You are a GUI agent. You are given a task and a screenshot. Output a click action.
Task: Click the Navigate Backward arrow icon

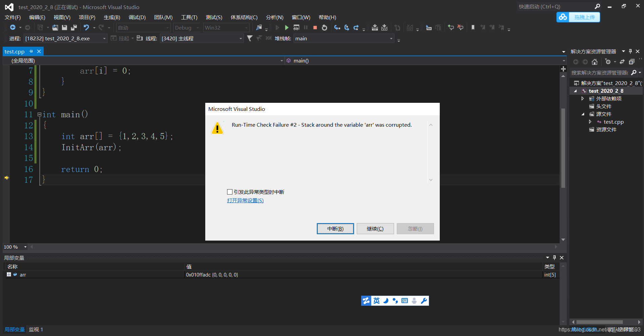point(12,28)
